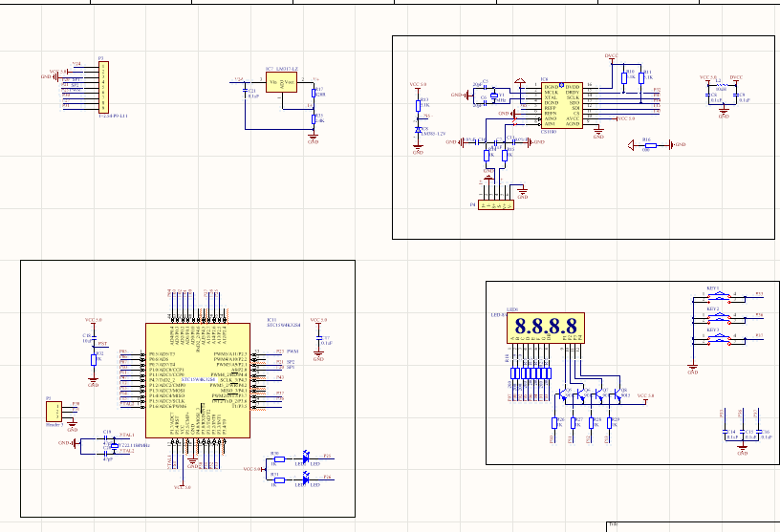Click the 'STC15W4K32S4' designator comment text
This screenshot has width=780, height=532.
[284, 325]
